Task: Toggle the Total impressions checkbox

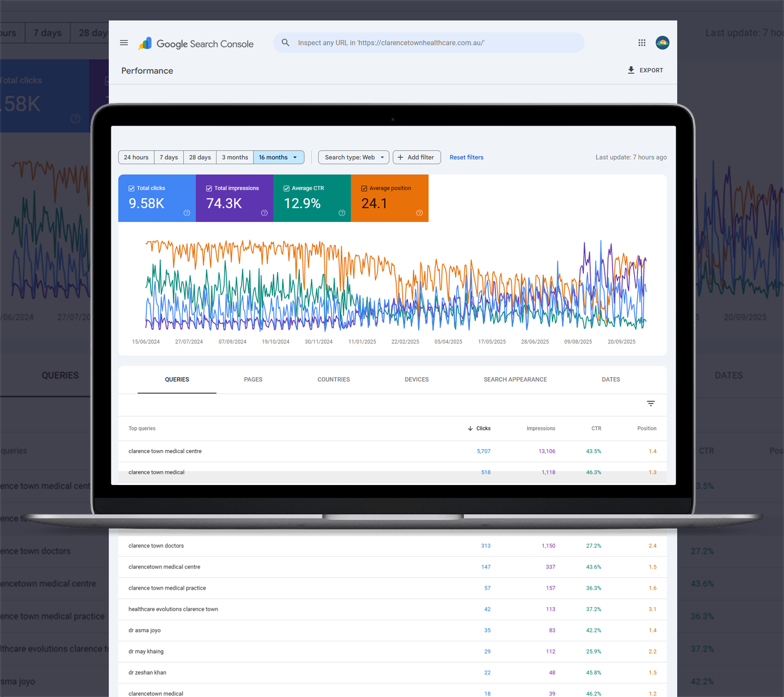Action: point(209,189)
